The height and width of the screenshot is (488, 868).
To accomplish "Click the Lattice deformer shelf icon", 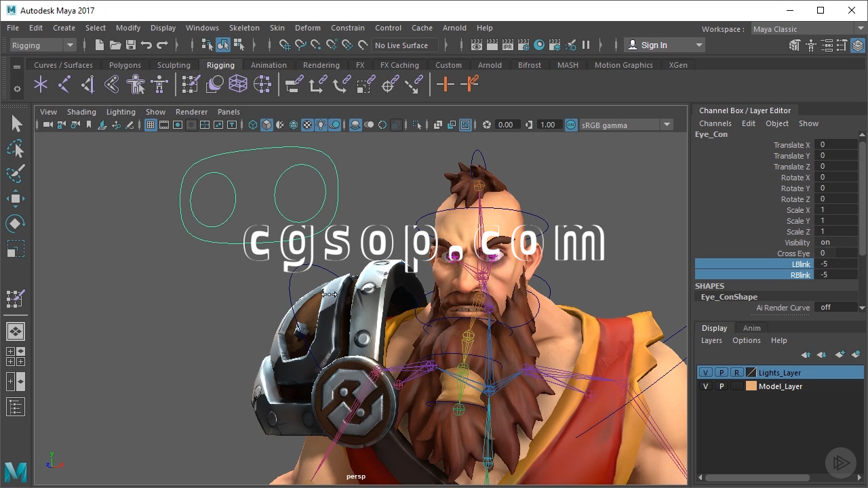I will pos(238,84).
